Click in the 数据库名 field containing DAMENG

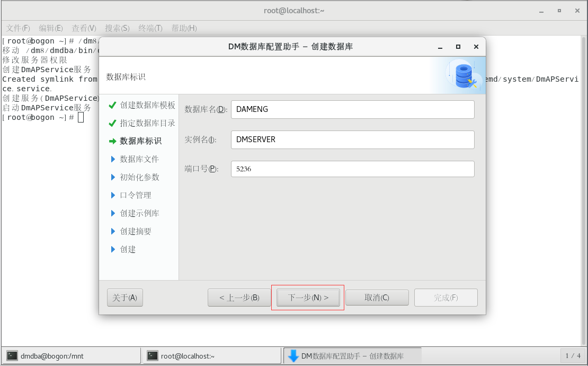point(352,109)
